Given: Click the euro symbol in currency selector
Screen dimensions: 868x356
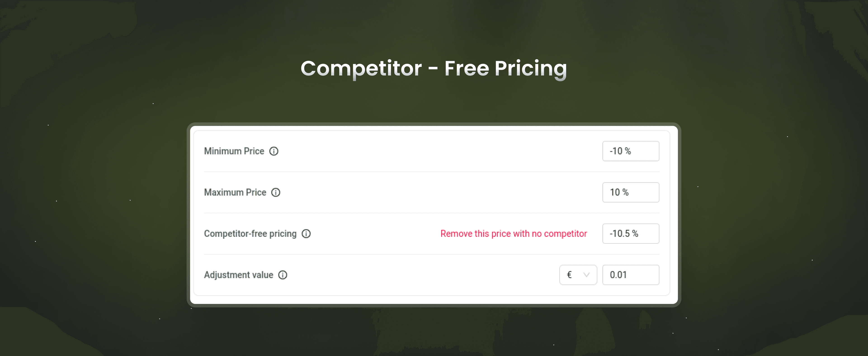Looking at the screenshot, I should click(569, 275).
